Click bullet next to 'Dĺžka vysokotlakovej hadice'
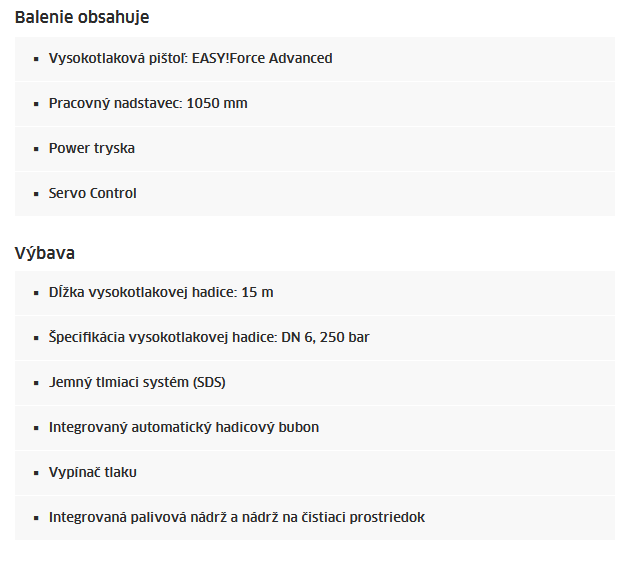626x562 pixels. pos(36,293)
